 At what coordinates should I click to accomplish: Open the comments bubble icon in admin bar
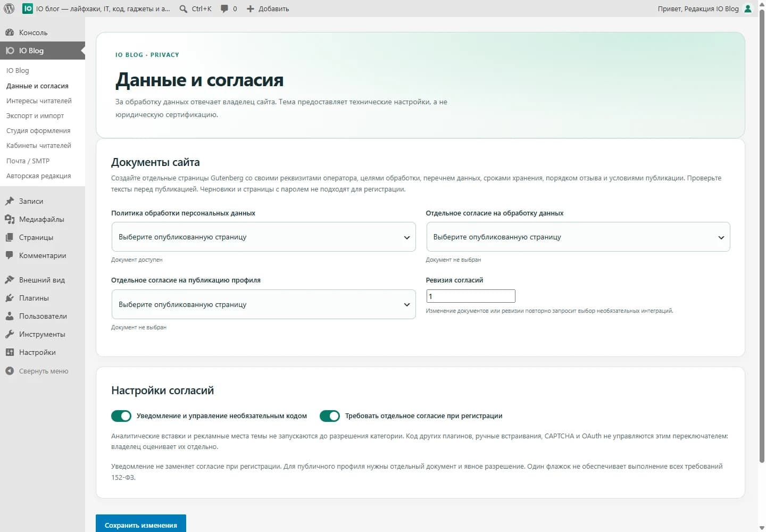click(x=224, y=9)
